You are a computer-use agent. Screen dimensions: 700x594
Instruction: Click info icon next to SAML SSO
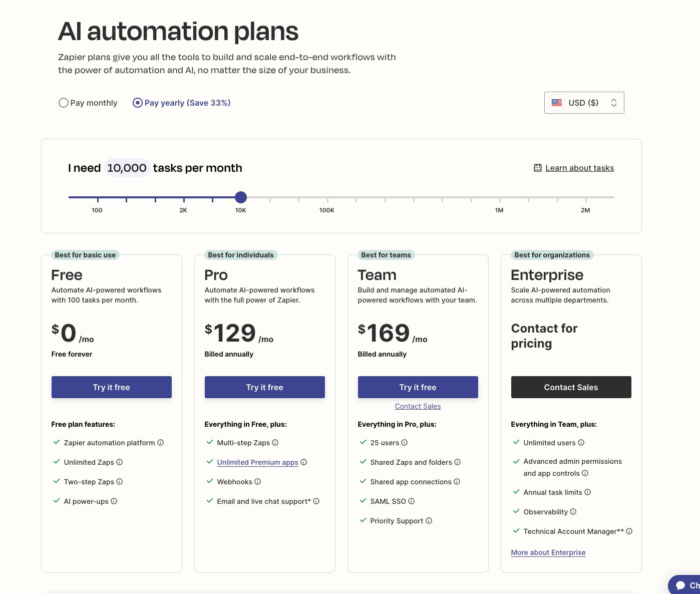pos(412,501)
